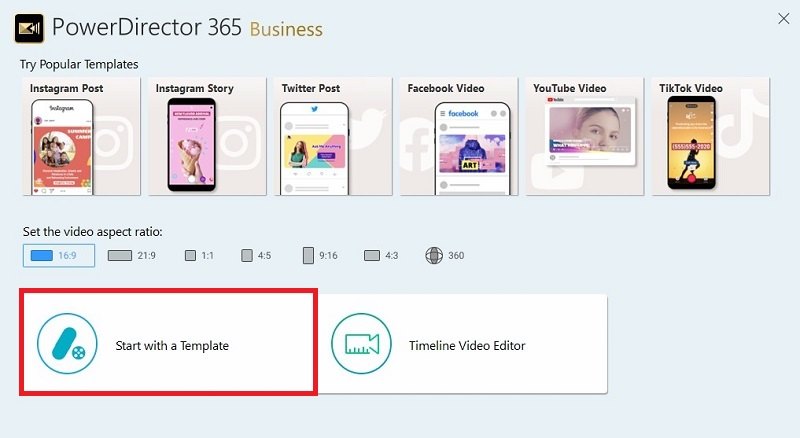Viewport: 800px width, 438px height.
Task: Click Start with a Template
Action: (x=168, y=342)
